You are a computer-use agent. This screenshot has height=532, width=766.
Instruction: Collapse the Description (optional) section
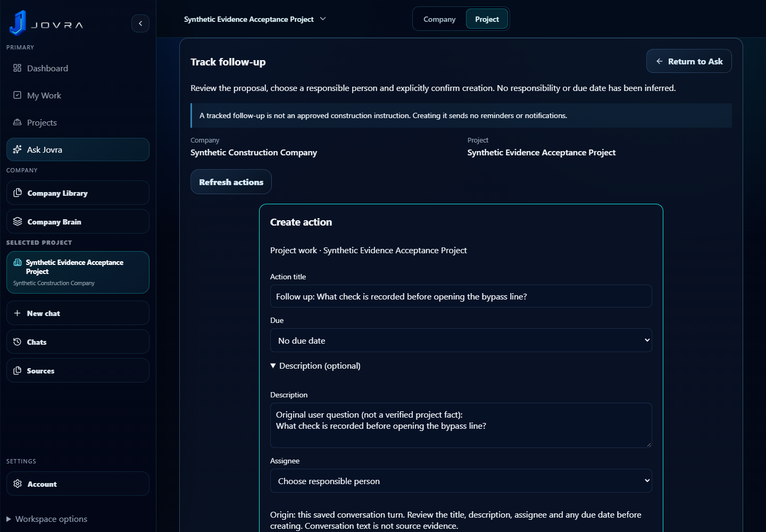[315, 366]
